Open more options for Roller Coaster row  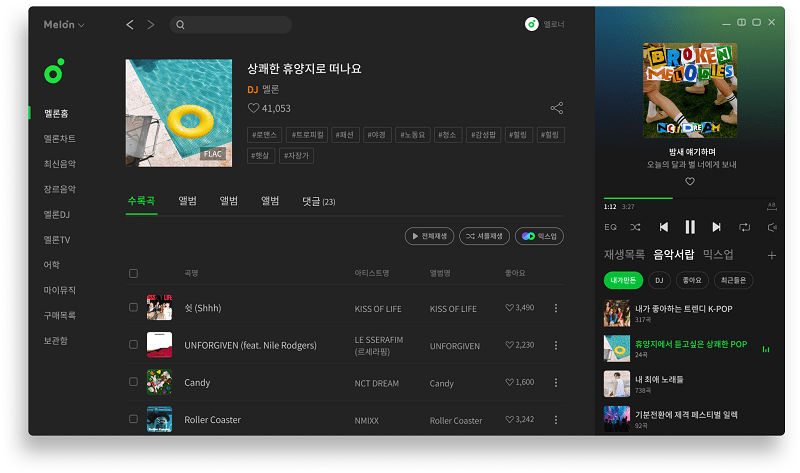tap(556, 420)
